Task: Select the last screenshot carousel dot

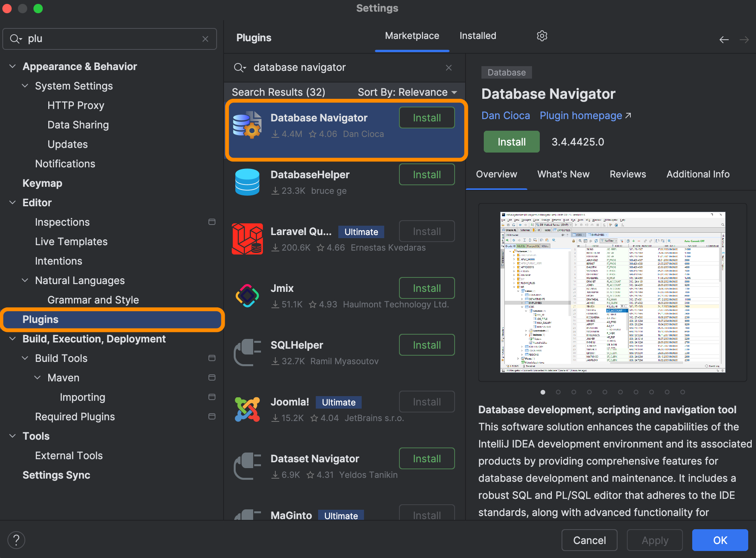Action: [682, 392]
